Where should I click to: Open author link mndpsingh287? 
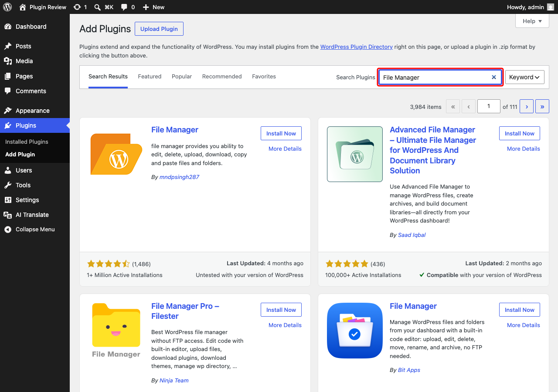click(x=179, y=177)
